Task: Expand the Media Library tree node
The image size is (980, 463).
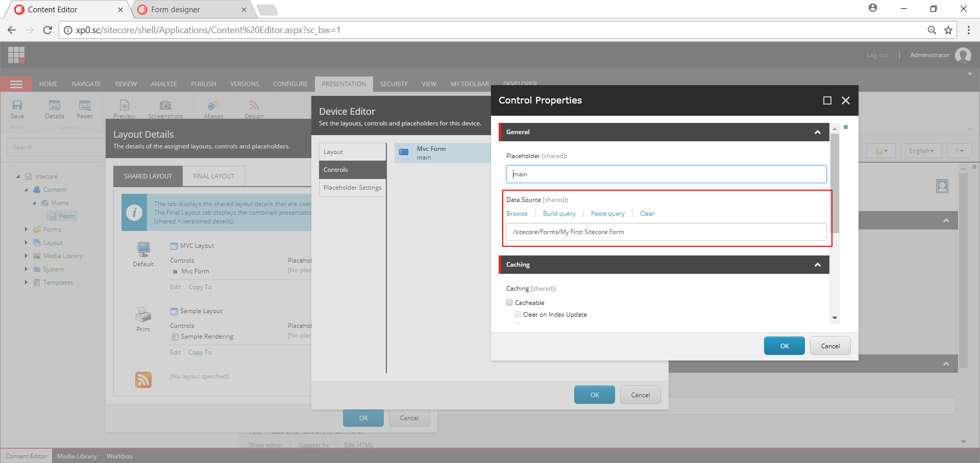Action: (x=27, y=256)
